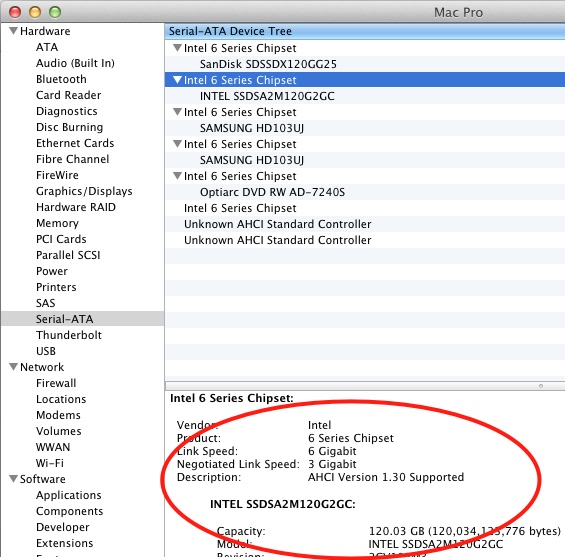Image resolution: width=565 pixels, height=560 pixels.
Task: Select the highlighted Intel 6 Series Chipset row
Action: point(365,80)
